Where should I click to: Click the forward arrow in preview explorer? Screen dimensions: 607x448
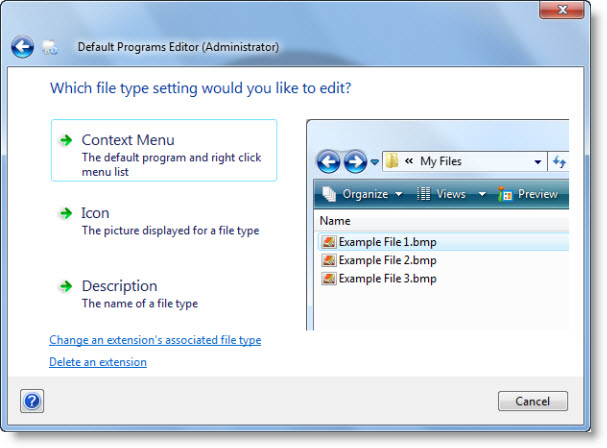[355, 161]
